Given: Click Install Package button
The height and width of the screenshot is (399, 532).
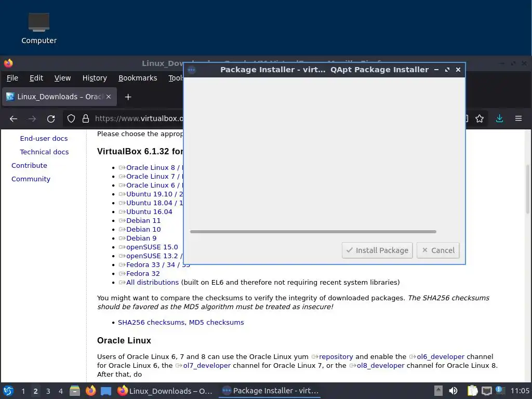Looking at the screenshot, I should click(377, 250).
